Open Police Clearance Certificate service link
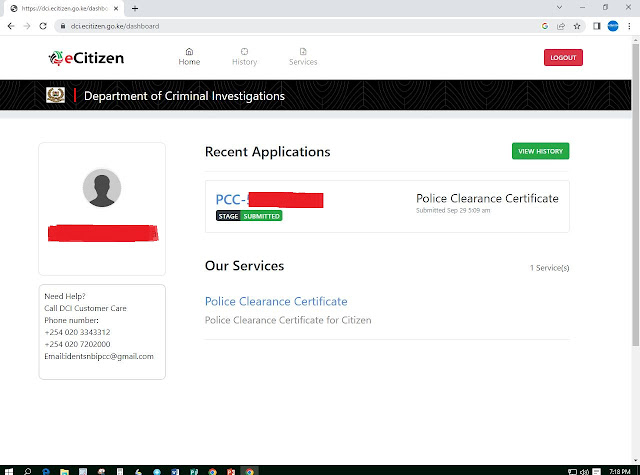Image resolution: width=640 pixels, height=475 pixels. click(276, 301)
